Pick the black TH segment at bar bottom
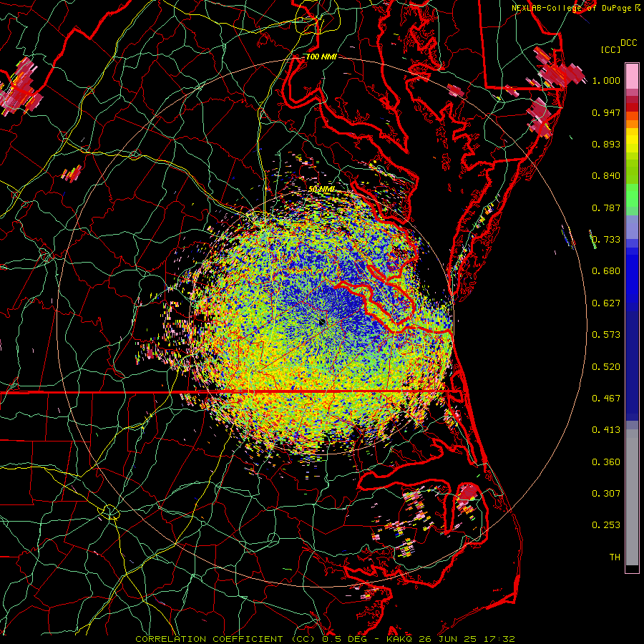This screenshot has width=644, height=644. tap(632, 569)
